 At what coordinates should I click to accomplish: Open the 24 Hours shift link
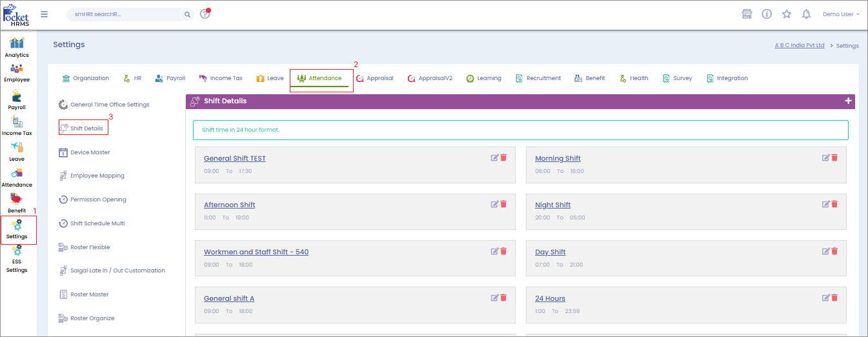[x=550, y=298]
